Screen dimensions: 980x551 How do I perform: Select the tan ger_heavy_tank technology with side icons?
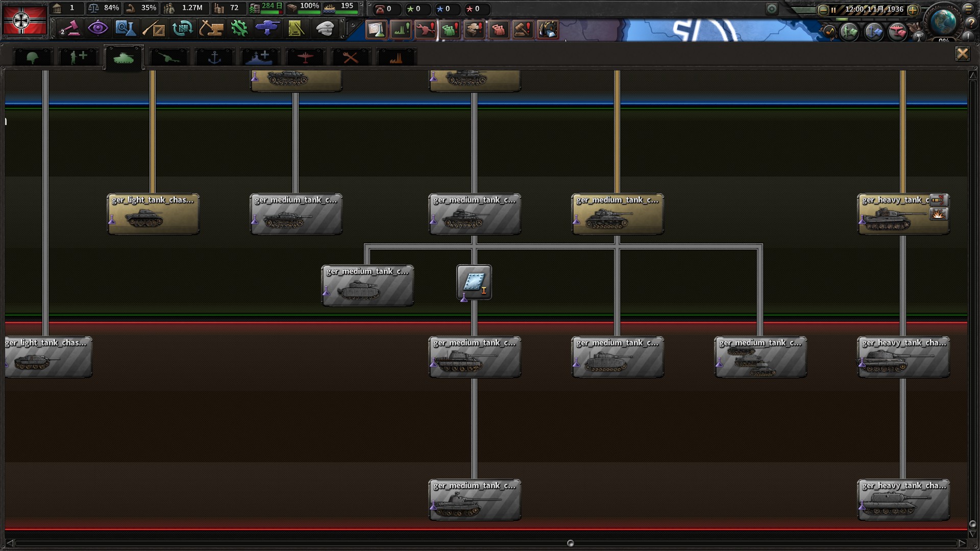(903, 214)
